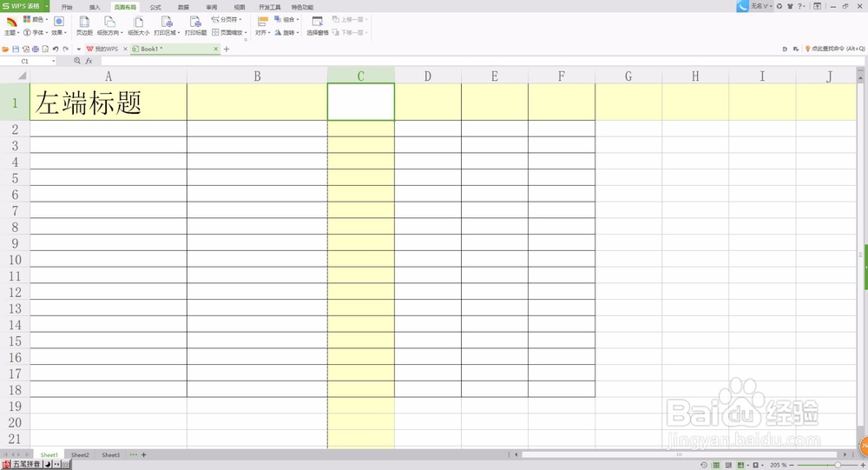
Task: Open the 分页符 page break dropdown
Action: [227, 19]
